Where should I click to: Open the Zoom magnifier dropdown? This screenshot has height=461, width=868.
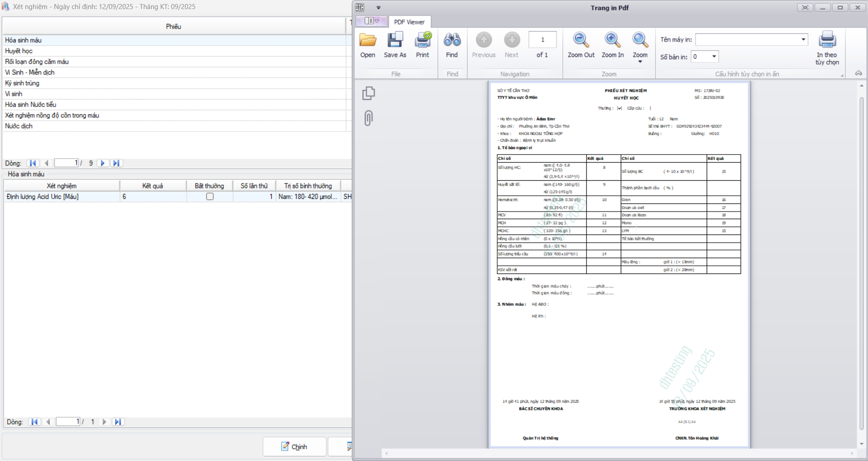click(x=640, y=47)
